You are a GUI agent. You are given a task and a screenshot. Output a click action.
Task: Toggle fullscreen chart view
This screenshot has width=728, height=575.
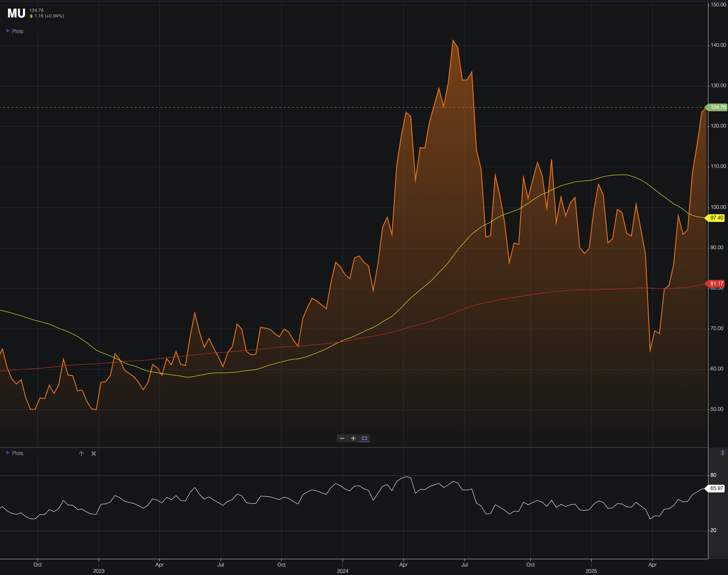coord(364,438)
